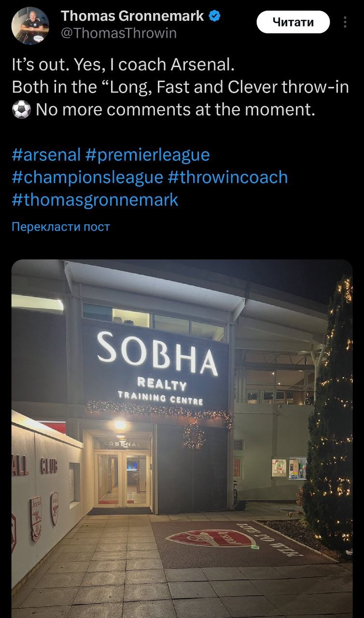Follow the #premierleague hashtag link
364x618 pixels.
coord(148,154)
